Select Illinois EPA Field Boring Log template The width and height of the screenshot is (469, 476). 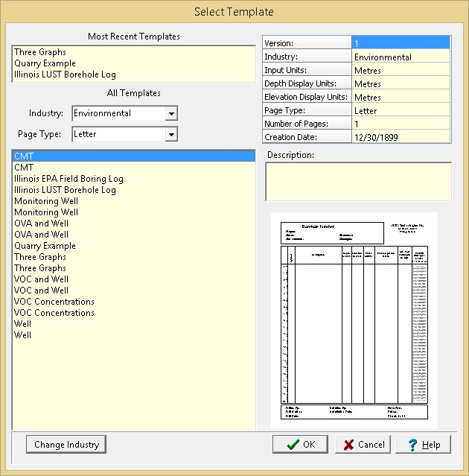pyautogui.click(x=68, y=179)
